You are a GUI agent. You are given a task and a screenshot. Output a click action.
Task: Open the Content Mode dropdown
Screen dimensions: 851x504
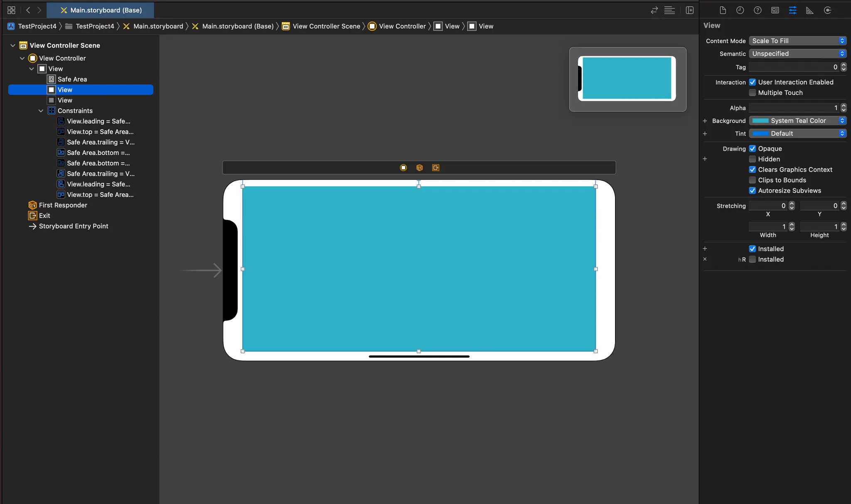[x=797, y=41]
